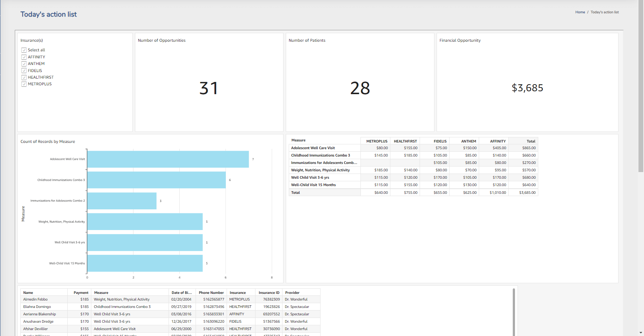Uncheck the AFFINITY insurance filter
The image size is (644, 336).
pyautogui.click(x=24, y=57)
